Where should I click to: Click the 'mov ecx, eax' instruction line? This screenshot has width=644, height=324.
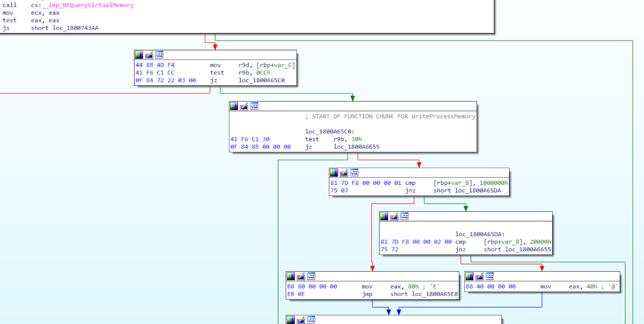pyautogui.click(x=31, y=13)
